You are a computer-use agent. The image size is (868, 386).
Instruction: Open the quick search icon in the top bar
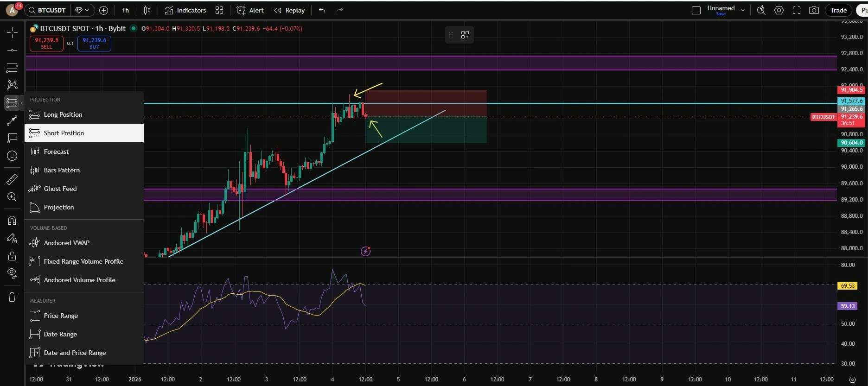click(x=761, y=10)
